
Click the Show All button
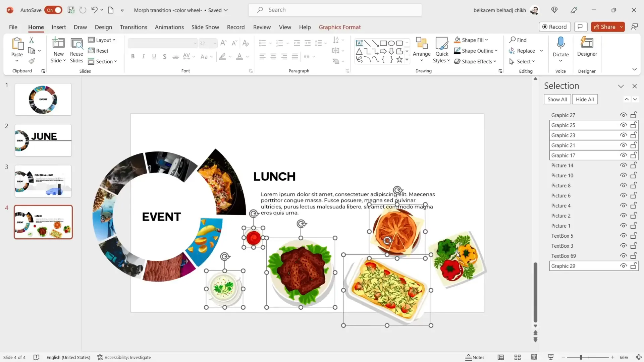click(x=557, y=99)
